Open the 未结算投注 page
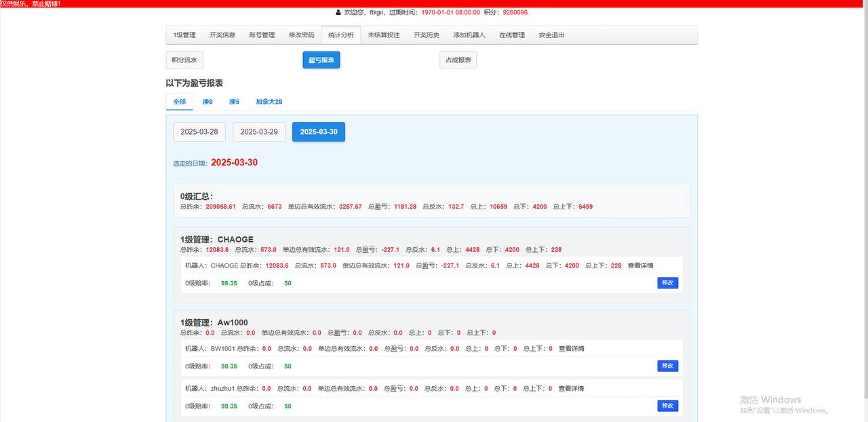Viewport: 868px width, 422px height. click(384, 35)
